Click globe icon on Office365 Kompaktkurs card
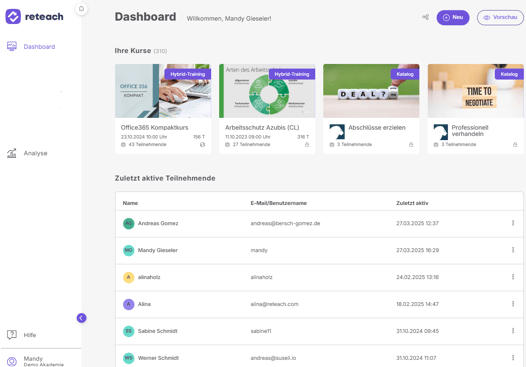This screenshot has width=526, height=367. click(202, 145)
